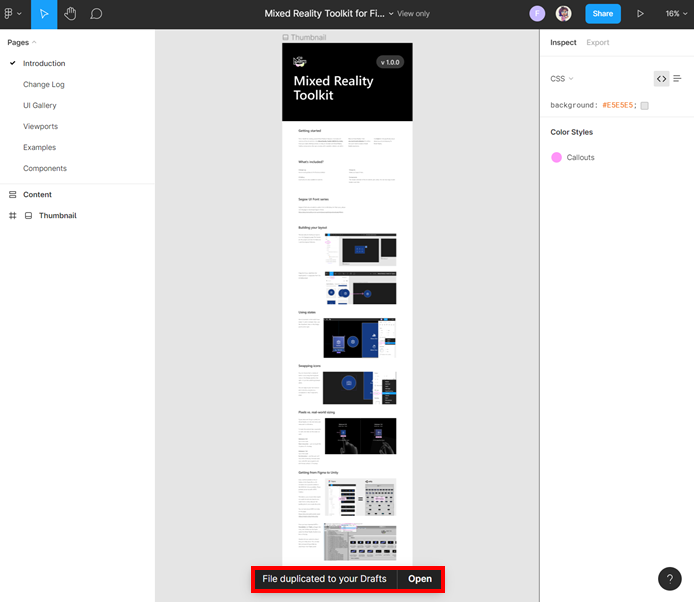
Task: Click the Building your layout screenshot
Action: pos(360,249)
